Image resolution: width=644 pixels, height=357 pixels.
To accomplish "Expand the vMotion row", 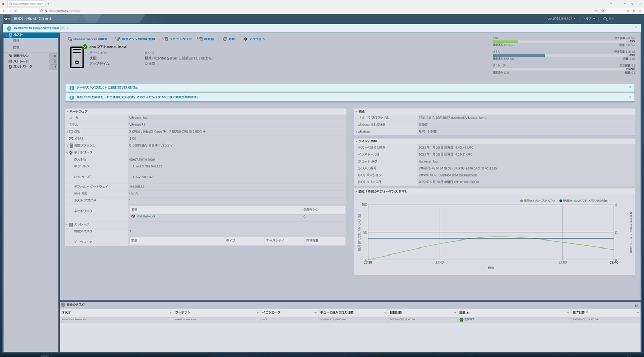I will click(356, 132).
